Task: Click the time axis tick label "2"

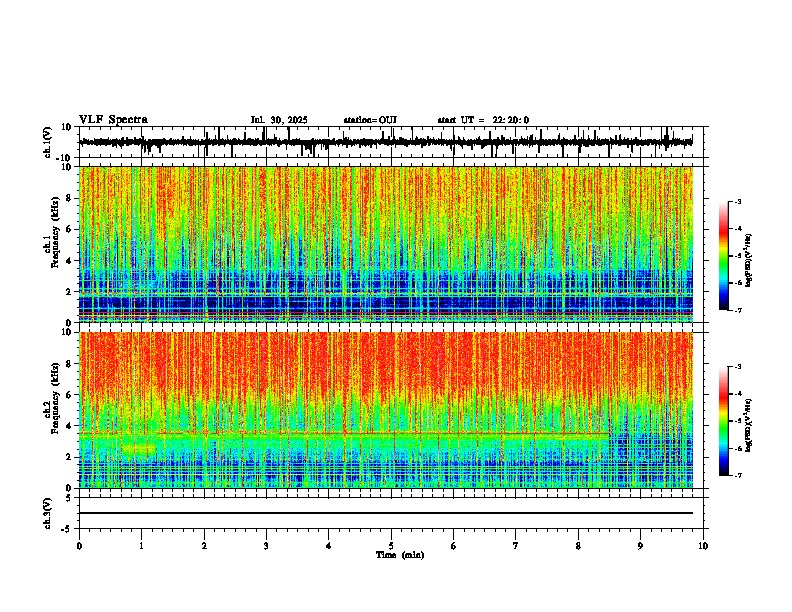Action: pyautogui.click(x=204, y=546)
